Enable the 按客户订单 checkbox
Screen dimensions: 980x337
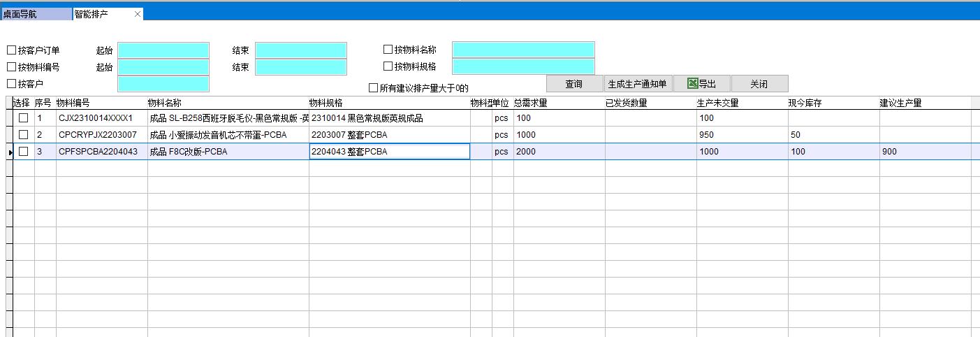pos(11,50)
